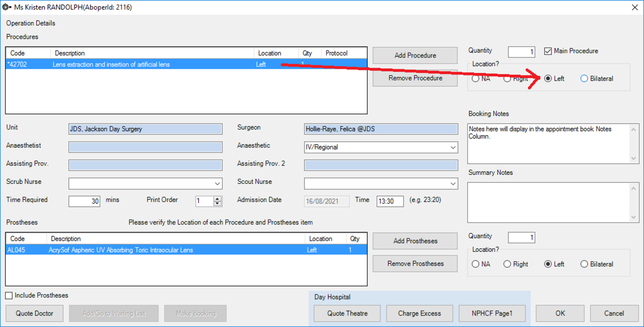Open the Scrub Nurse dropdown

tap(217, 184)
